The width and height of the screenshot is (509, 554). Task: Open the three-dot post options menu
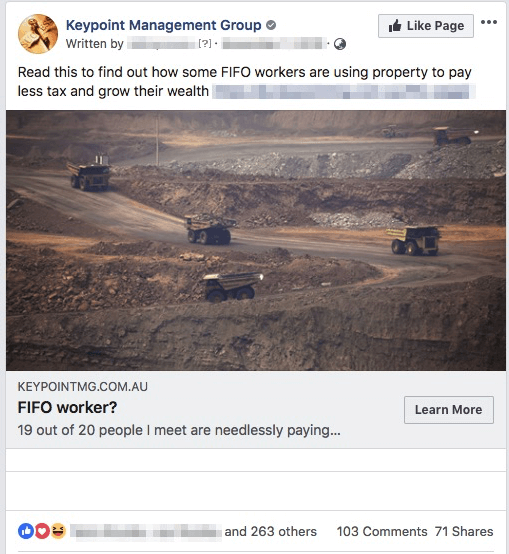point(489,22)
